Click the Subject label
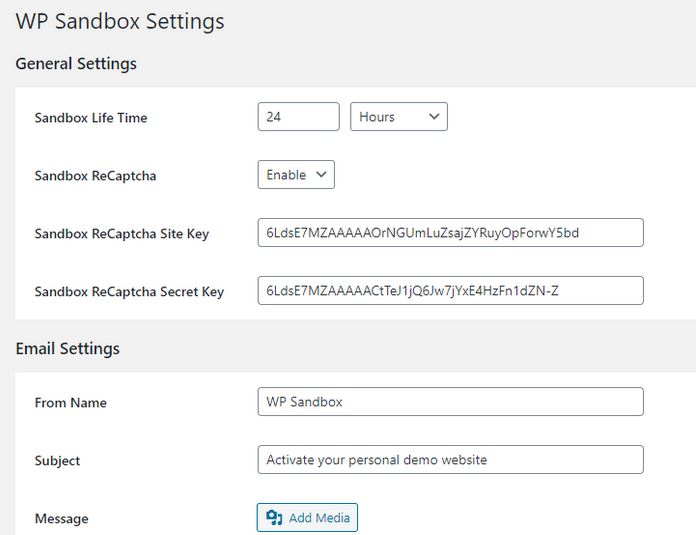This screenshot has height=535, width=696. click(x=57, y=461)
